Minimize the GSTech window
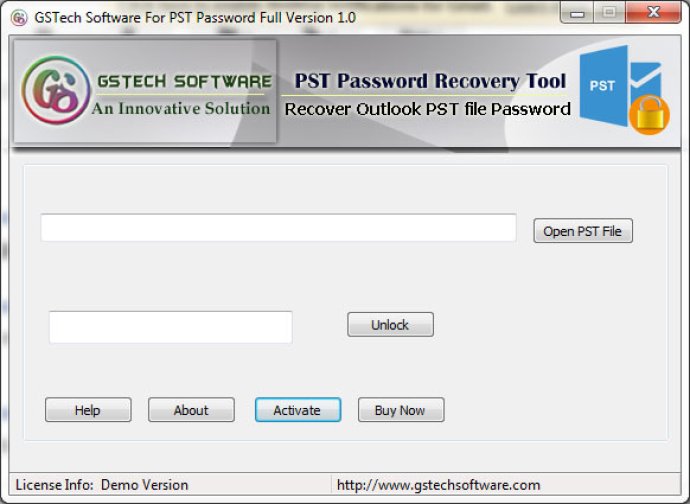Screen dimensions: 690x504 [576, 13]
